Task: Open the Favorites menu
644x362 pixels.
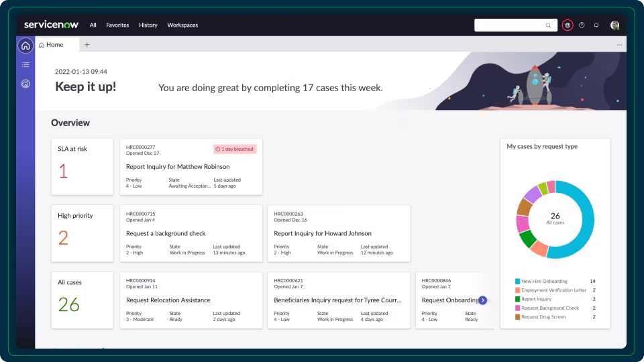Action: coord(117,25)
